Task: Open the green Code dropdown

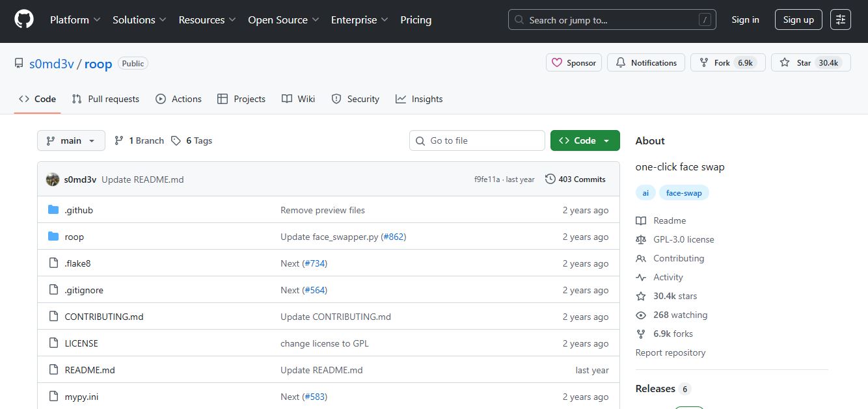Action: (x=584, y=140)
